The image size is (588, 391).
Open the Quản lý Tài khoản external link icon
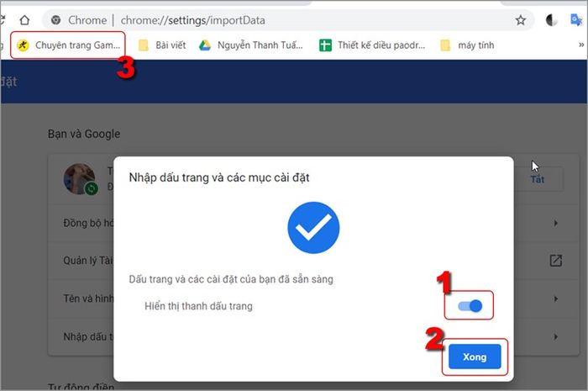(x=556, y=261)
